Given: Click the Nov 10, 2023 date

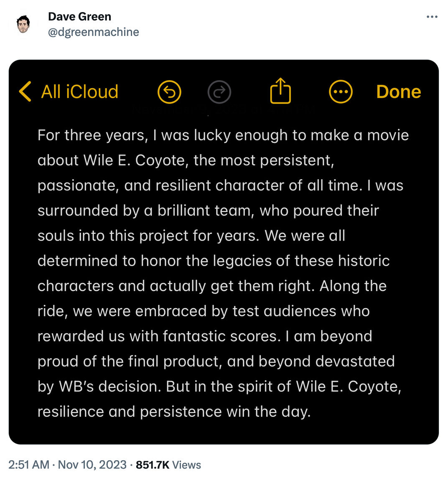Looking at the screenshot, I should pos(92,465).
